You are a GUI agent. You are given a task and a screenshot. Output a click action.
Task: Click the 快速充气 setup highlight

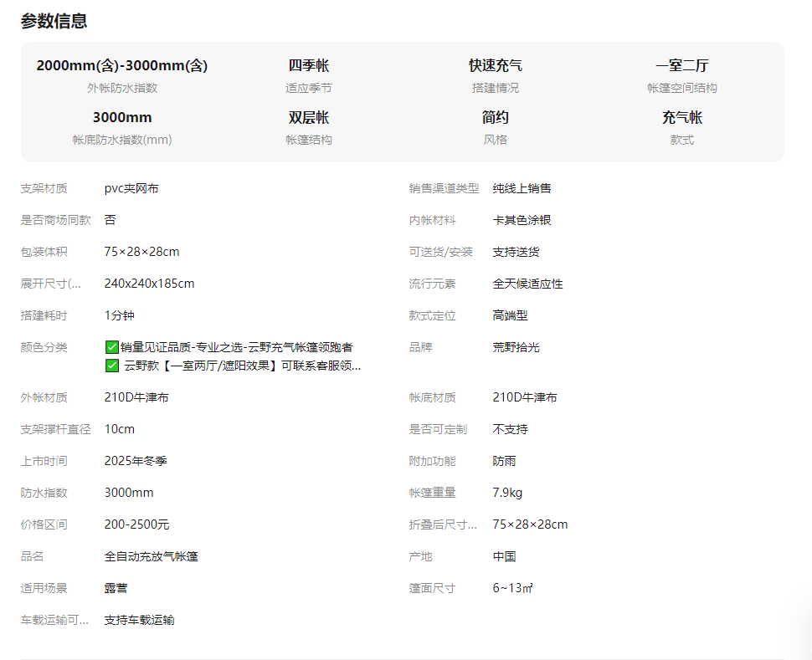click(495, 66)
